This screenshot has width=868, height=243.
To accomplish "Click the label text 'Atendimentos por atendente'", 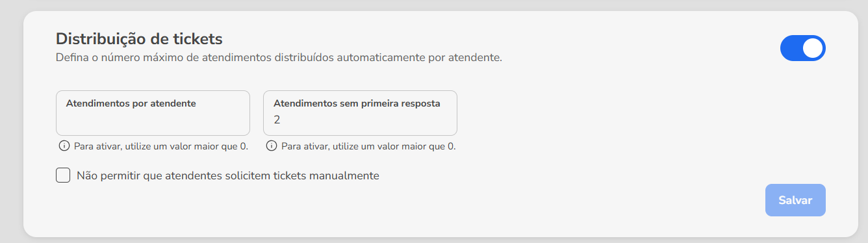I will (x=131, y=103).
